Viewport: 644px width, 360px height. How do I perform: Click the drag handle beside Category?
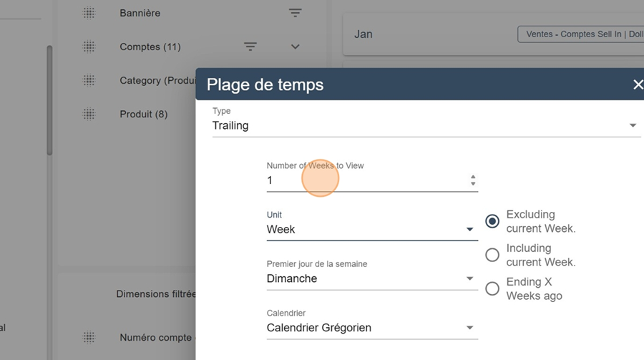coord(89,80)
